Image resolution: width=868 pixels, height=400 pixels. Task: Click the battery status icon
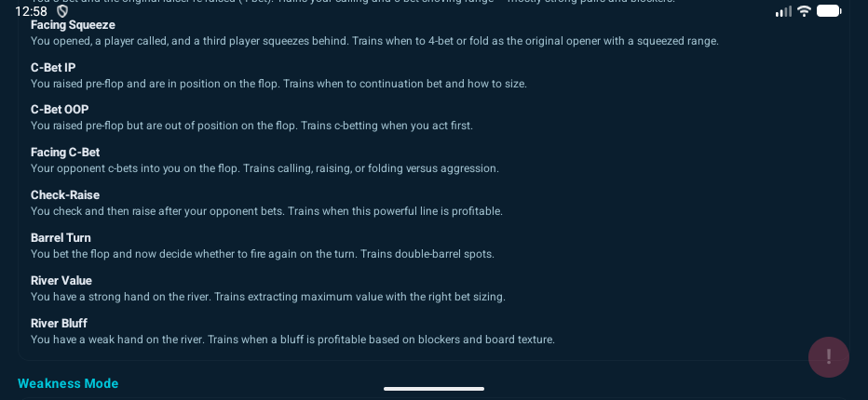tap(829, 11)
